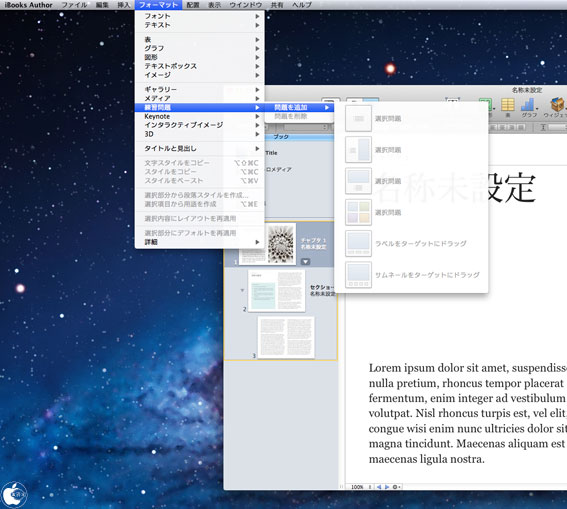
Task: Open iBooks Author application menu
Action: 29,5
